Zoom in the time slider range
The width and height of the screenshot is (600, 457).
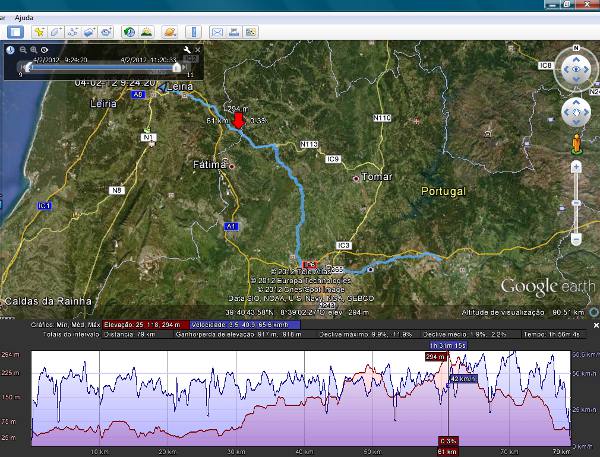tap(34, 50)
